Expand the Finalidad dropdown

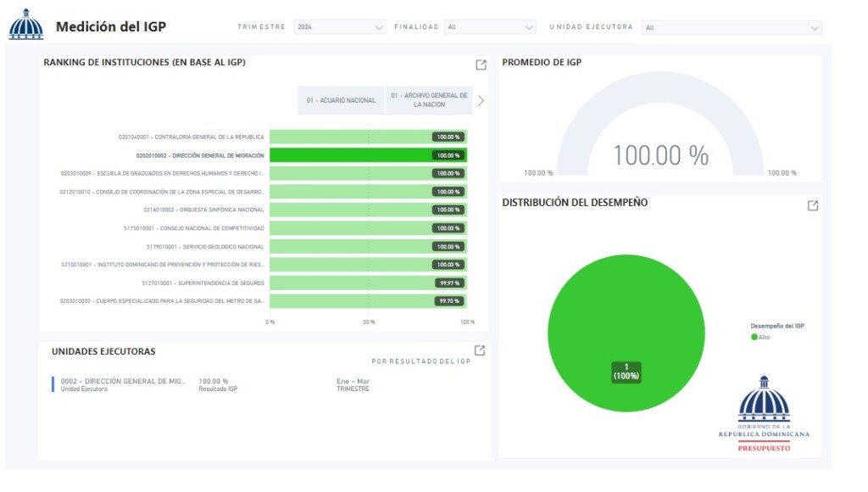[x=491, y=27]
